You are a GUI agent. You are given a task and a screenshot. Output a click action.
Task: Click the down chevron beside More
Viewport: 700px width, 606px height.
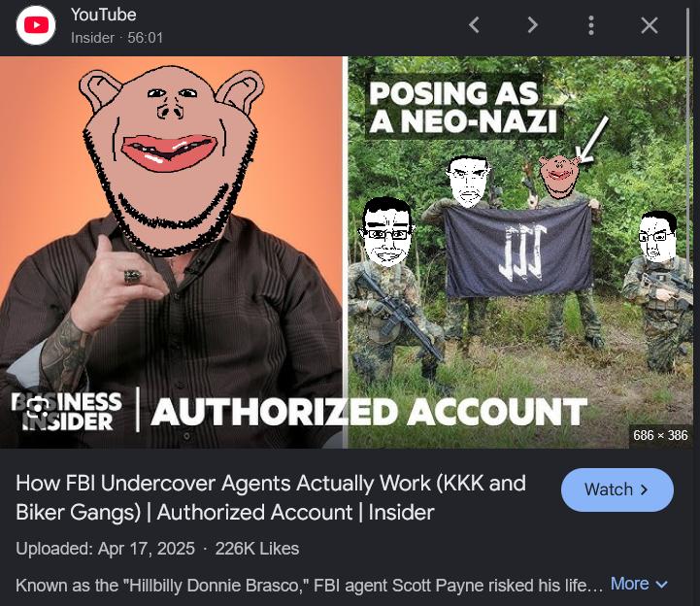[x=661, y=585]
